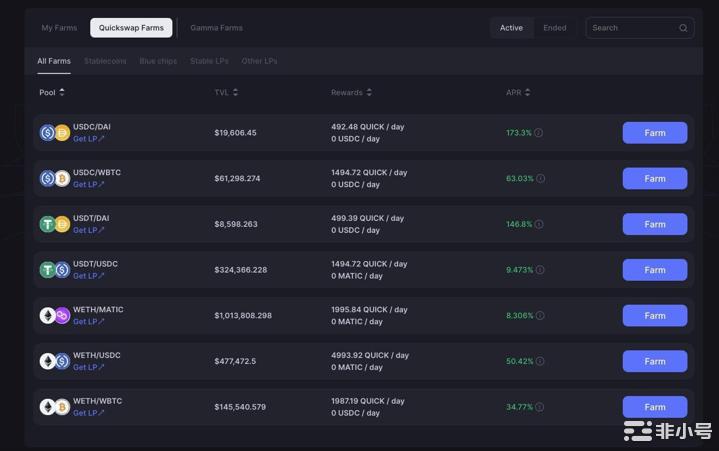This screenshot has height=451, width=719.
Task: Click info icon next to 50.42% APR
Action: (540, 362)
